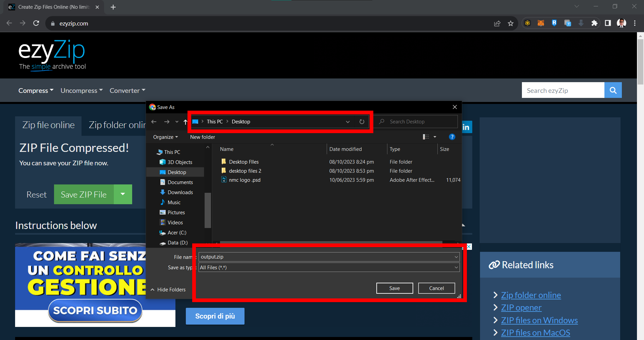Reload the ezyzip.com page
The height and width of the screenshot is (340, 644).
click(36, 23)
